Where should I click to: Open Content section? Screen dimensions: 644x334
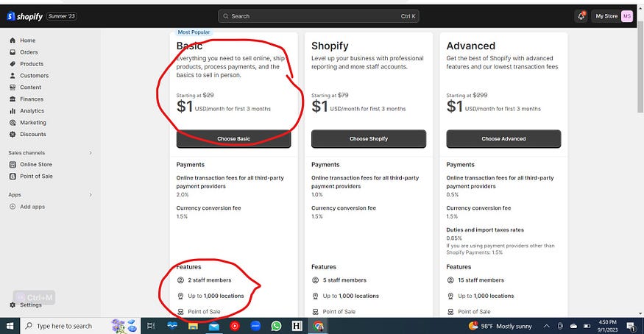pos(30,88)
